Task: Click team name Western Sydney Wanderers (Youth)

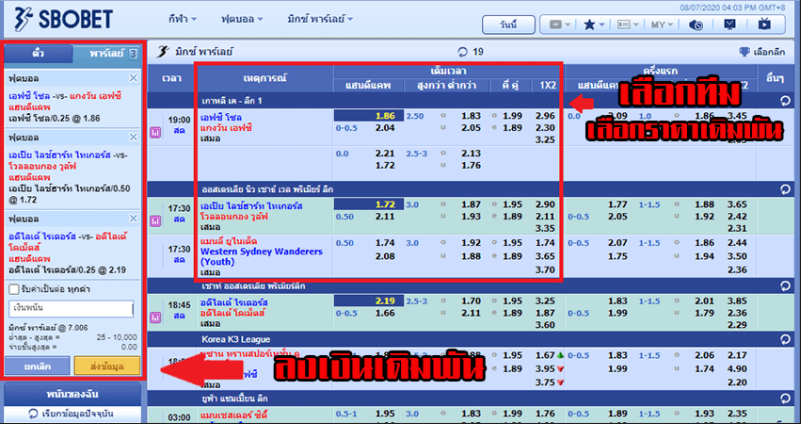Action: (x=261, y=256)
